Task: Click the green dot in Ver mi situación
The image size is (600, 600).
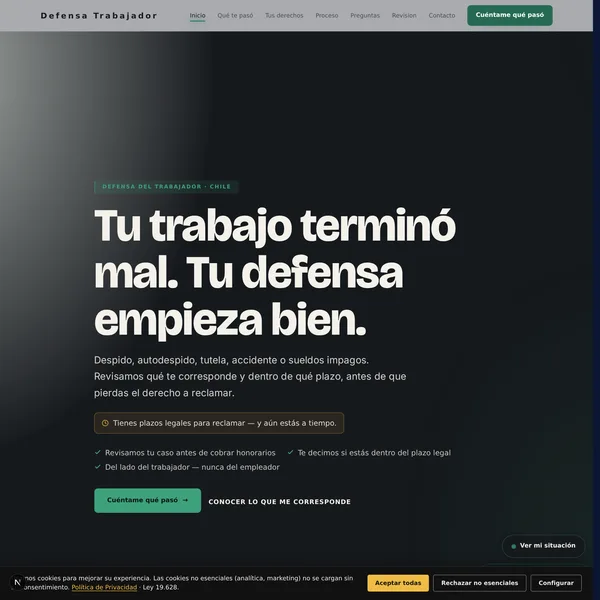Action: click(514, 546)
